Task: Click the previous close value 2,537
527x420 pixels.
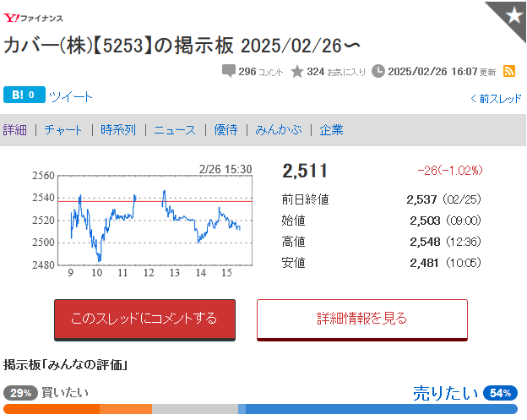Action: point(421,199)
